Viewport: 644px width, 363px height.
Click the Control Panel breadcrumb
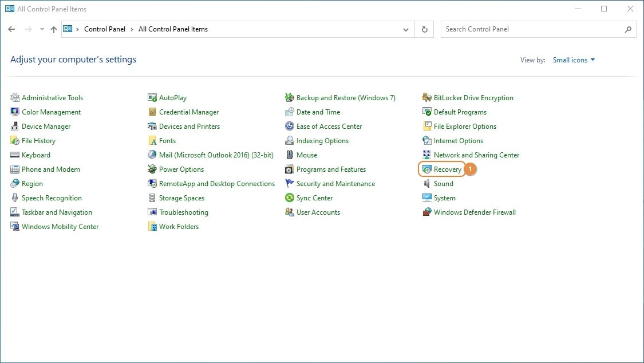tap(105, 29)
